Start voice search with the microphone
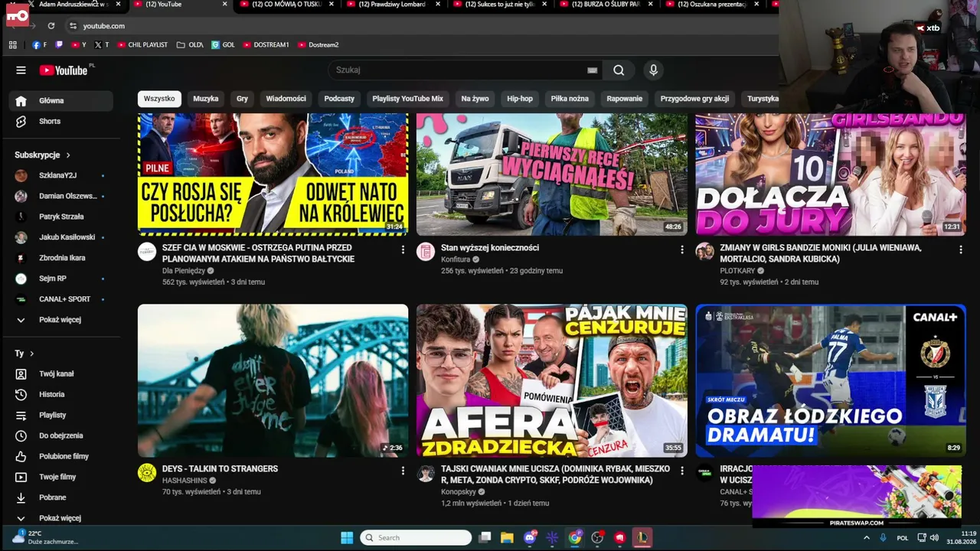The width and height of the screenshot is (980, 551). [x=653, y=70]
